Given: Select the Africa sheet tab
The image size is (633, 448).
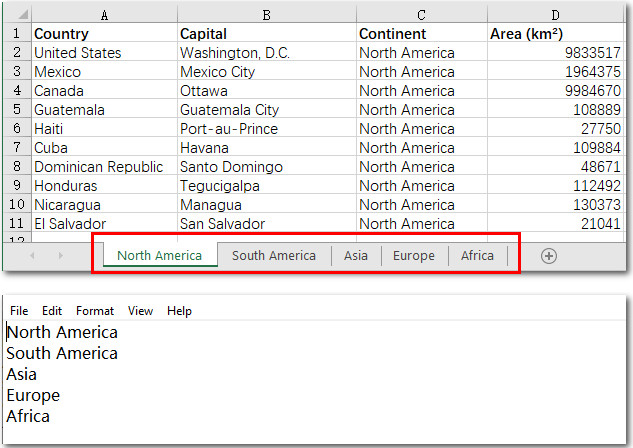Looking at the screenshot, I should tap(477, 255).
